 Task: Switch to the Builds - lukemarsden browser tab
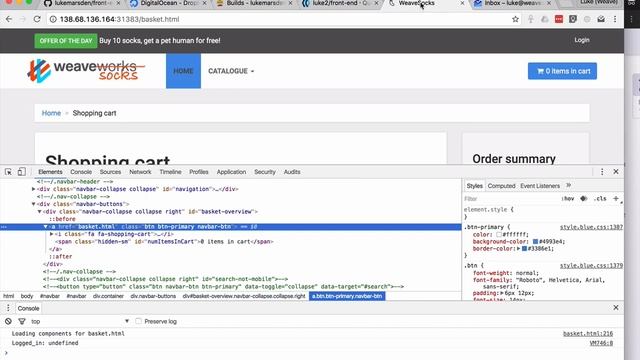click(x=254, y=3)
